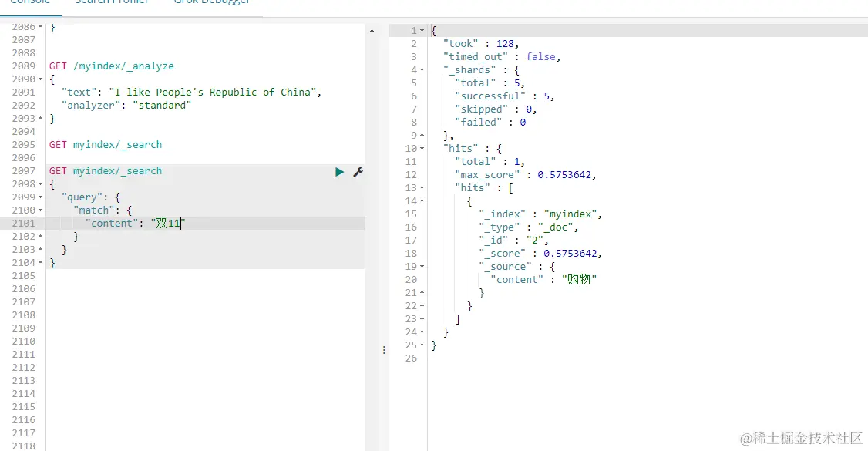
Task: Place cursor on GET /myindex/_analyze line
Action: [x=111, y=66]
